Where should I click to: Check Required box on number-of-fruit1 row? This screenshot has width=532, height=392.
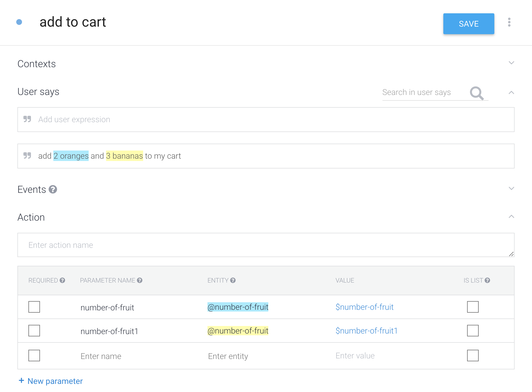(34, 331)
